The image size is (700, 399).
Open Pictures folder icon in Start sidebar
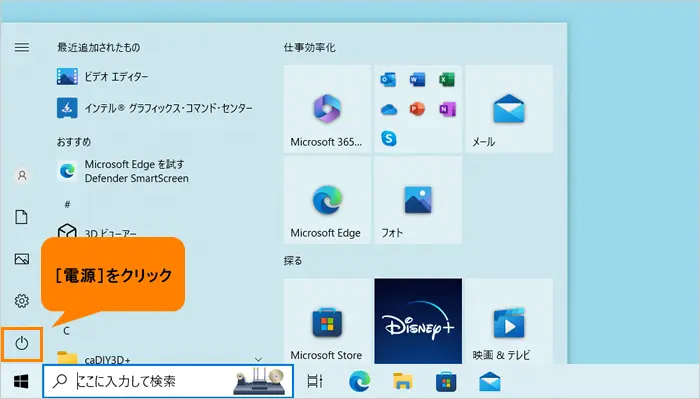tap(21, 259)
